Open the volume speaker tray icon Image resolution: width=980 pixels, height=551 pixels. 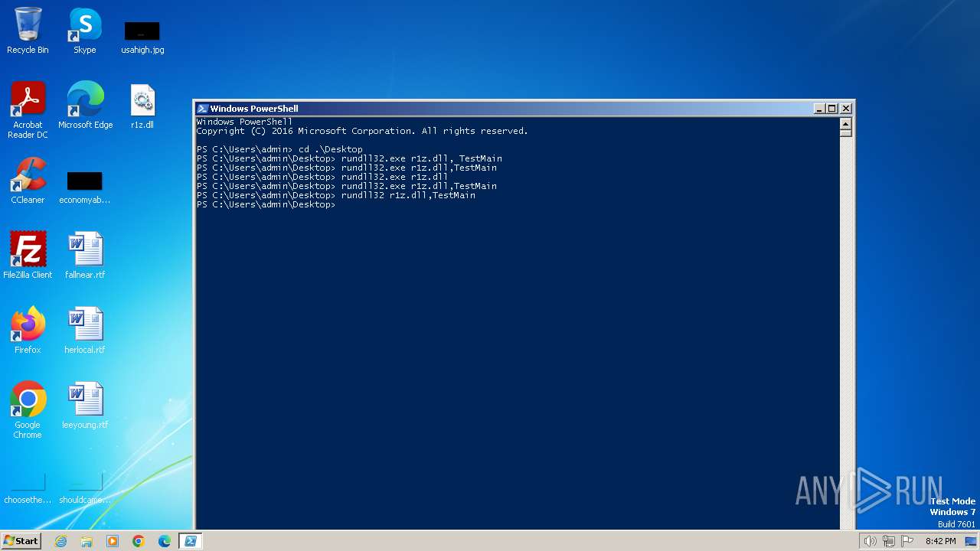(870, 541)
